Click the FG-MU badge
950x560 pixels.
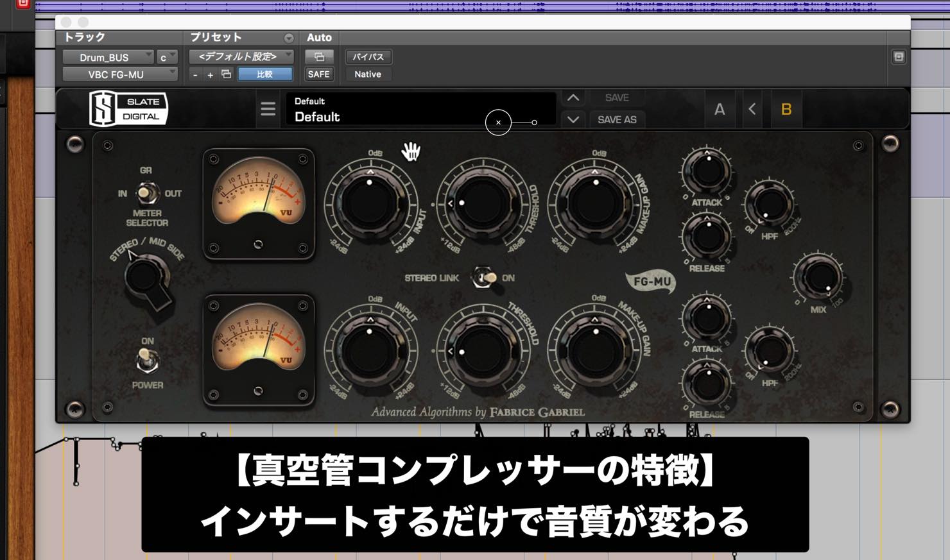tap(652, 282)
